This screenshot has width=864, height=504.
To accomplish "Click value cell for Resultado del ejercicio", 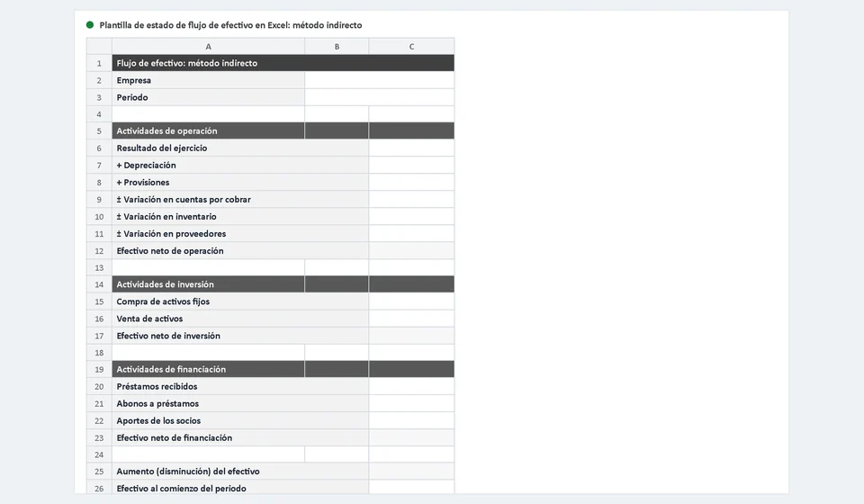I will click(x=411, y=148).
